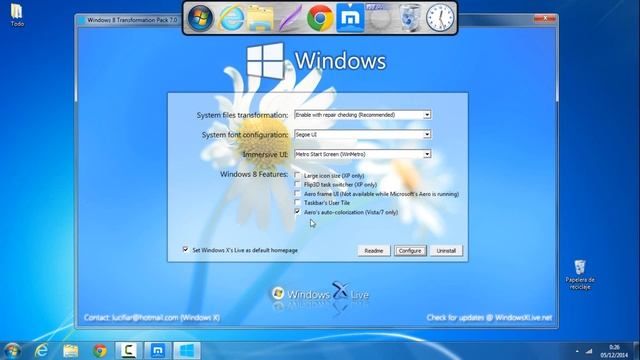Launch Internet Explorer from the top dock

pos(231,18)
